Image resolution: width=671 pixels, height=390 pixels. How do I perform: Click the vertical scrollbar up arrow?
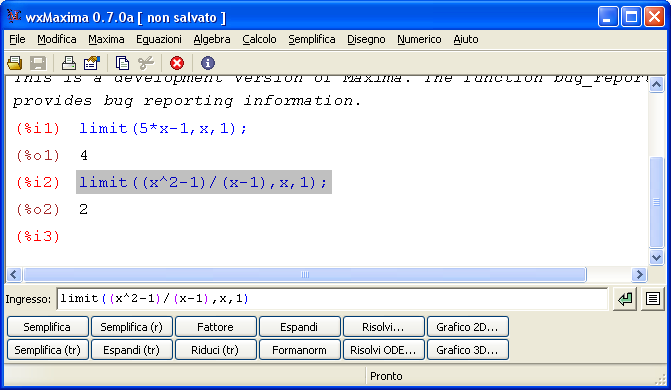point(656,84)
